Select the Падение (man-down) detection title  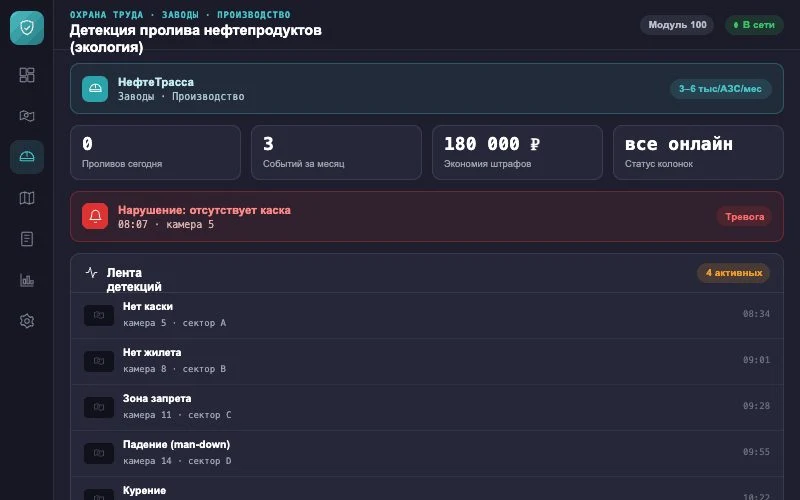tap(177, 444)
